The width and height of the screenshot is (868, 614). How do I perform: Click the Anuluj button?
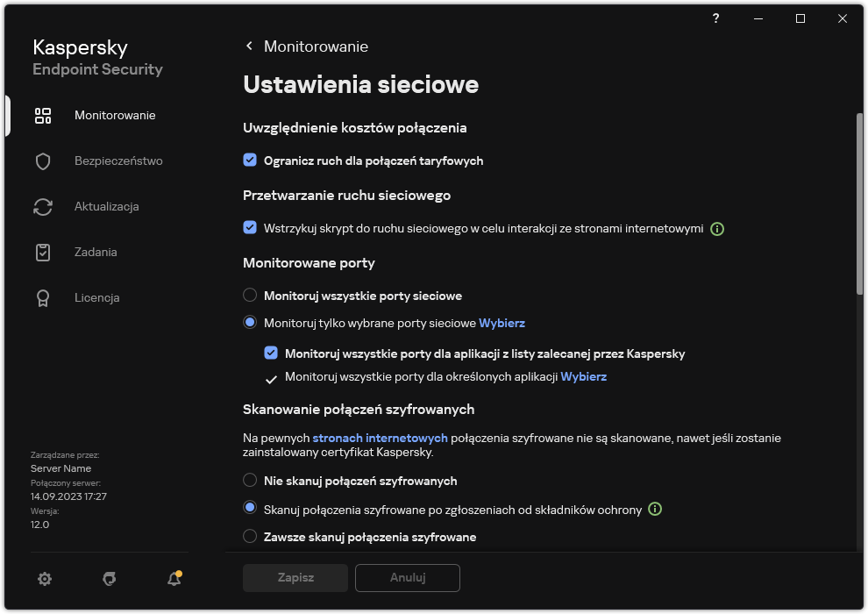pyautogui.click(x=407, y=578)
